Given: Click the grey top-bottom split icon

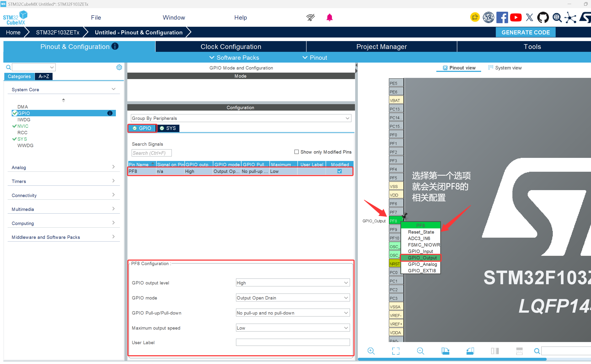Looking at the screenshot, I should [519, 351].
